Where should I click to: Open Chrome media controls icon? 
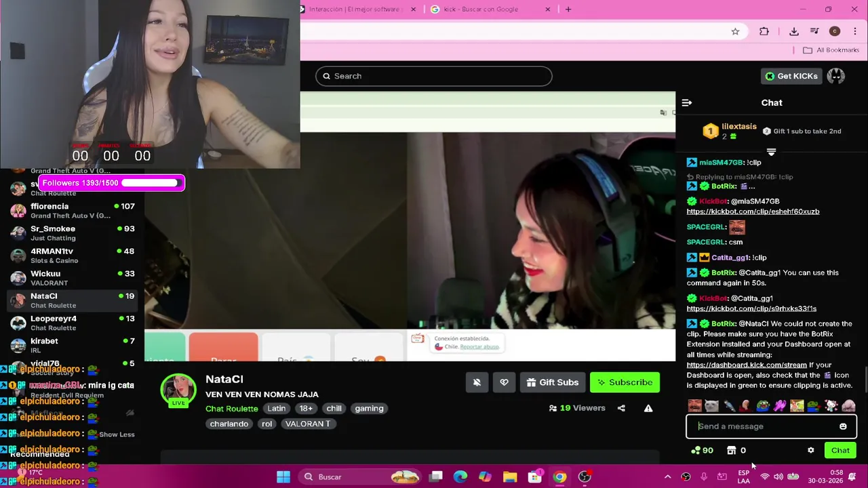coord(814,31)
